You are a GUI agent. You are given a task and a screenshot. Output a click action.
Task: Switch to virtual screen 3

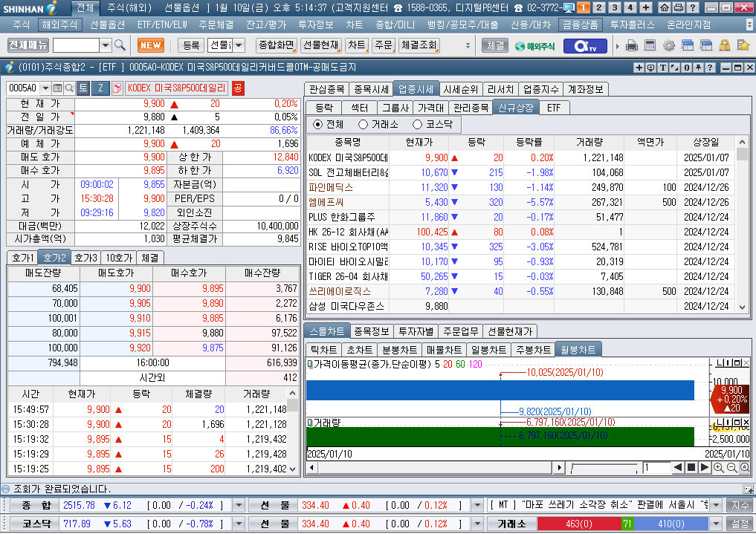click(614, 7)
